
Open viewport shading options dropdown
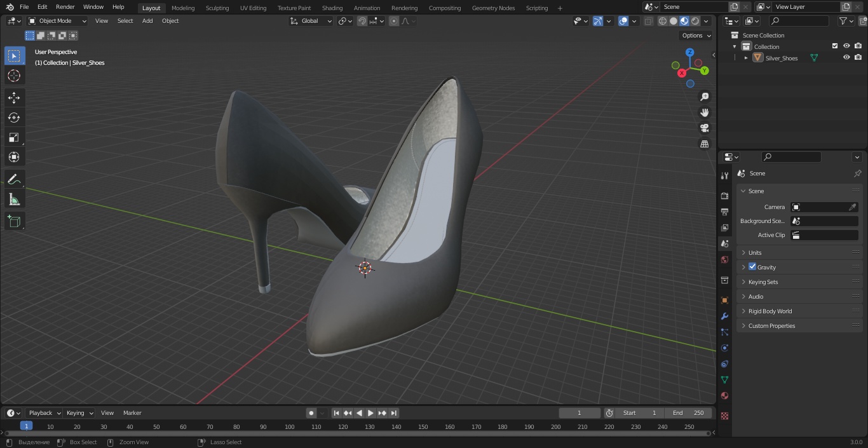click(x=706, y=21)
